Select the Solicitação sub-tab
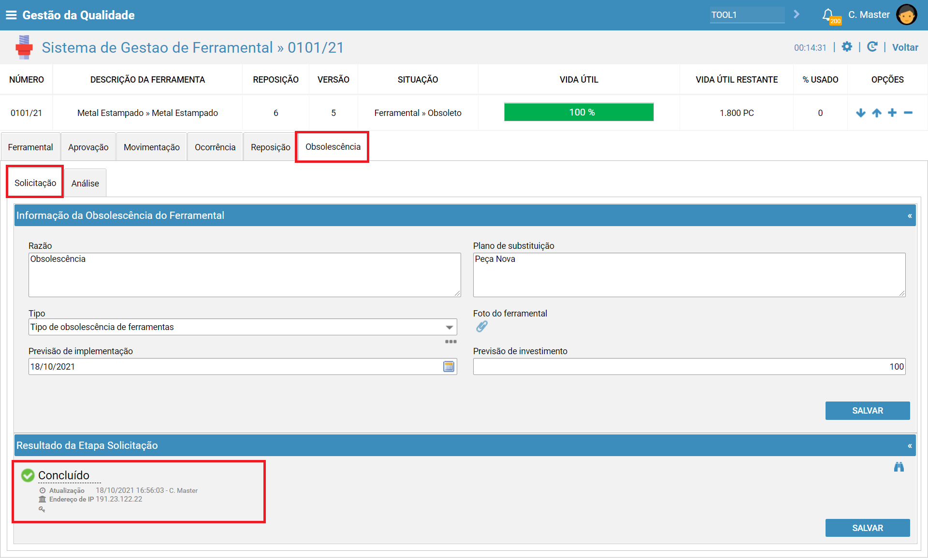Screen dimensions: 928x560 pyautogui.click(x=35, y=183)
